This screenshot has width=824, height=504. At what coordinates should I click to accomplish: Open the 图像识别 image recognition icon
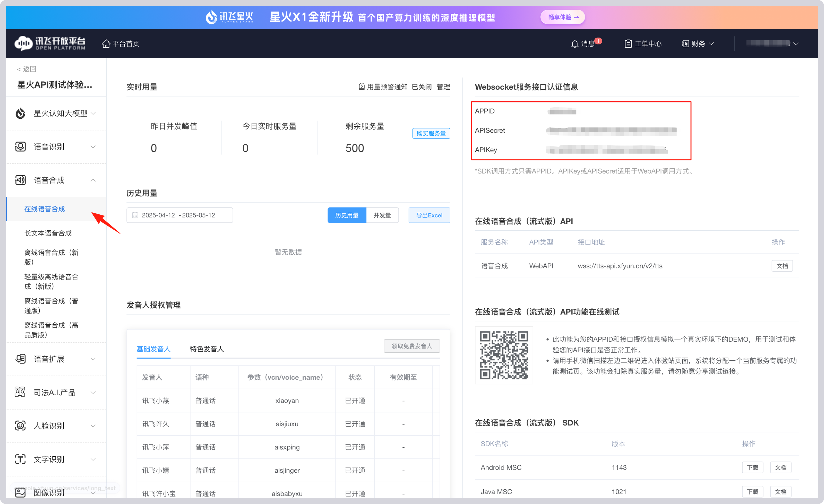[x=20, y=493]
